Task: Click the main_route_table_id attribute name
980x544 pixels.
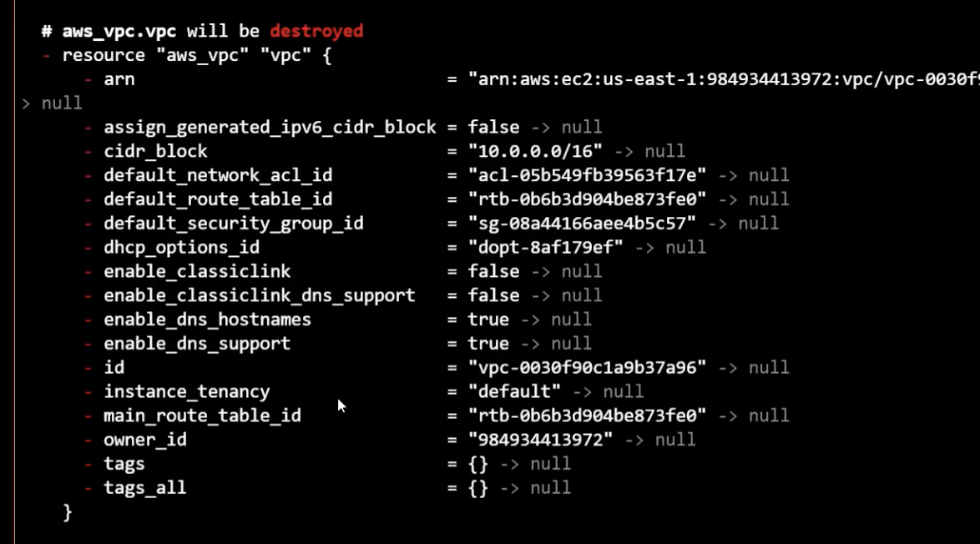Action: pyautogui.click(x=203, y=416)
